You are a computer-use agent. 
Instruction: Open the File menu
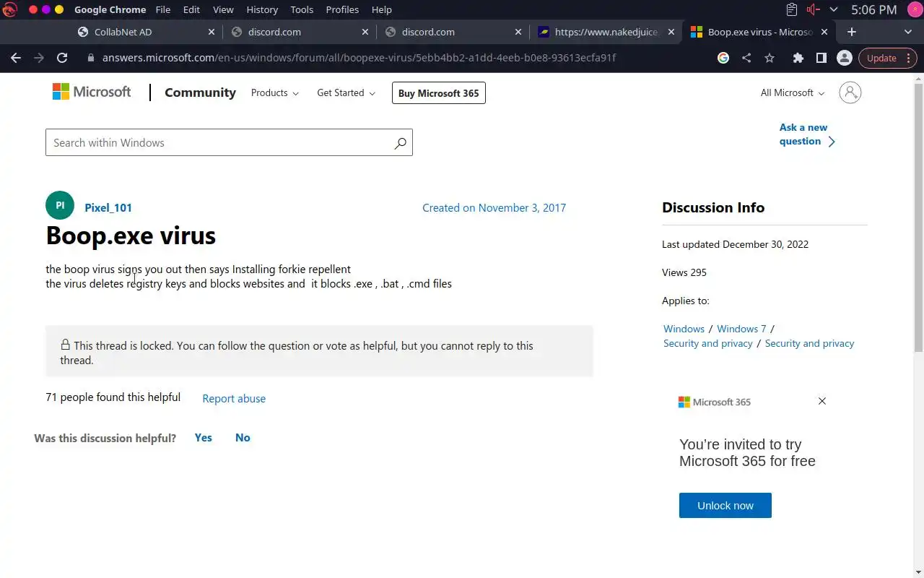point(163,9)
